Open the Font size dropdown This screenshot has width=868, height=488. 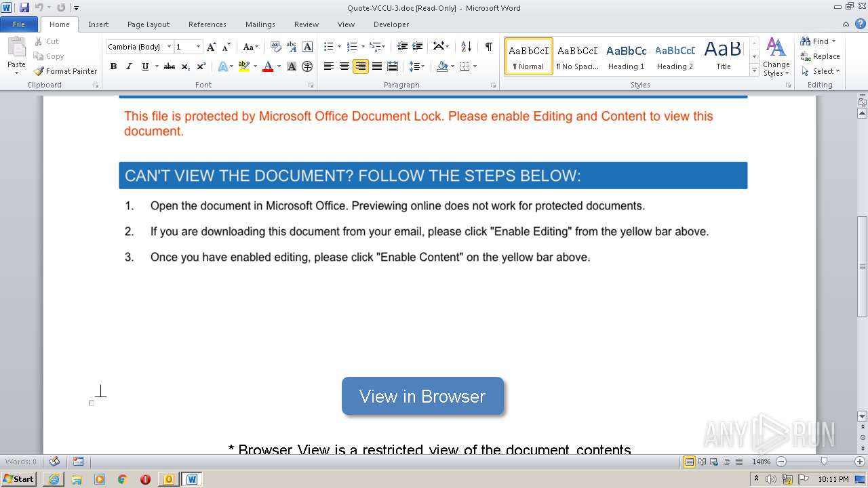pos(199,47)
